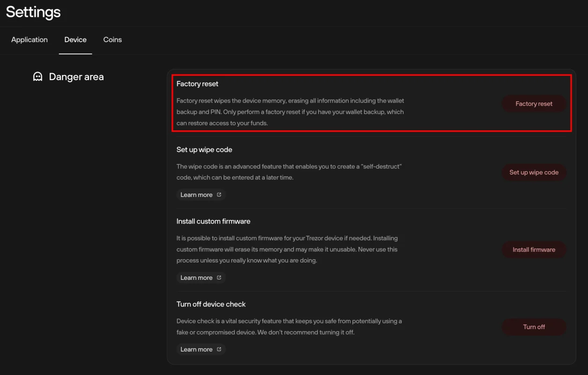
Task: Click the Install firmware button
Action: (x=534, y=250)
